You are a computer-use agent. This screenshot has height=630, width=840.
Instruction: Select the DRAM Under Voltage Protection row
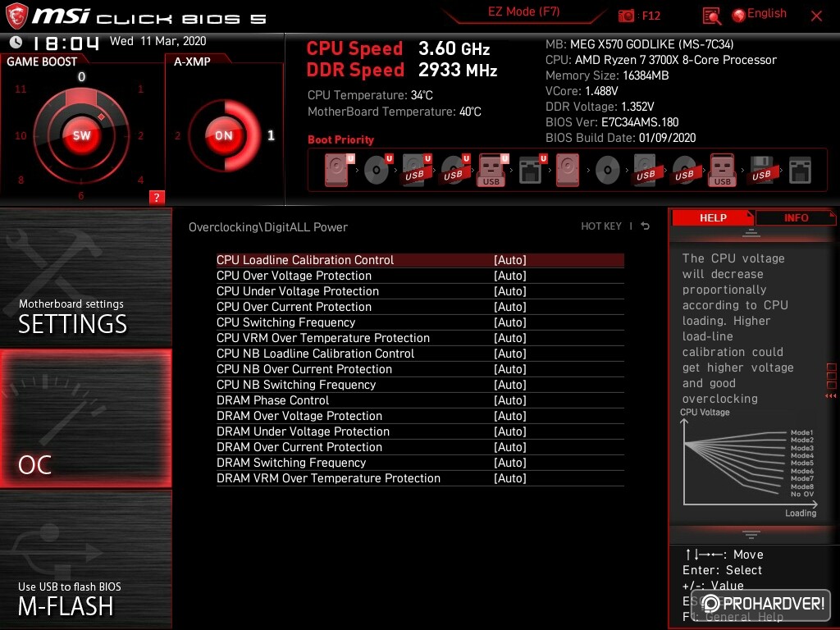pyautogui.click(x=420, y=431)
